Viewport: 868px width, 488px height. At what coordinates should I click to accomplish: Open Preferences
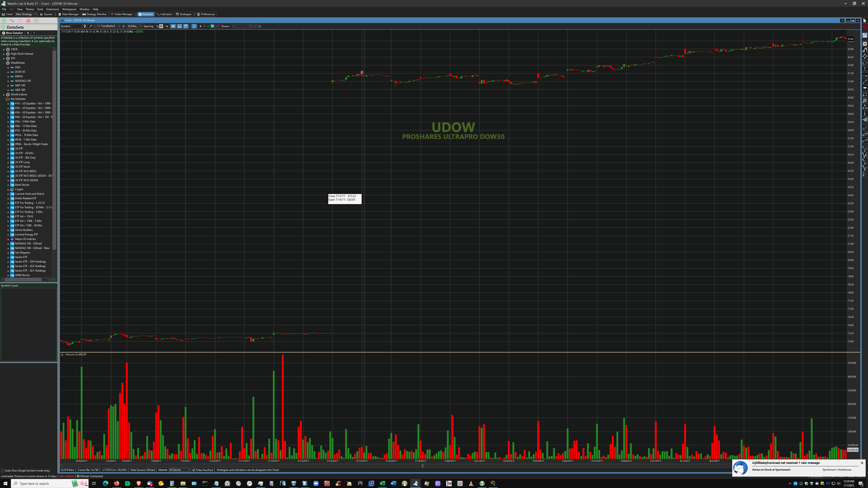[206, 14]
